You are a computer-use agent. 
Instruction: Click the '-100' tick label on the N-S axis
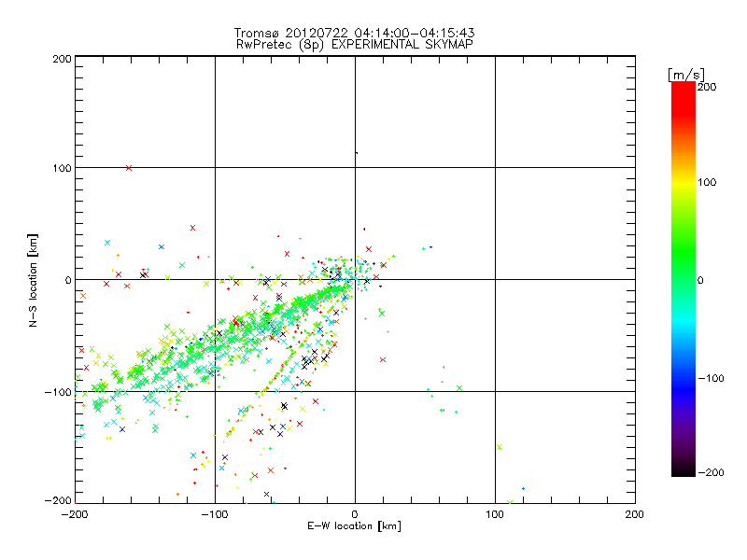[58, 392]
